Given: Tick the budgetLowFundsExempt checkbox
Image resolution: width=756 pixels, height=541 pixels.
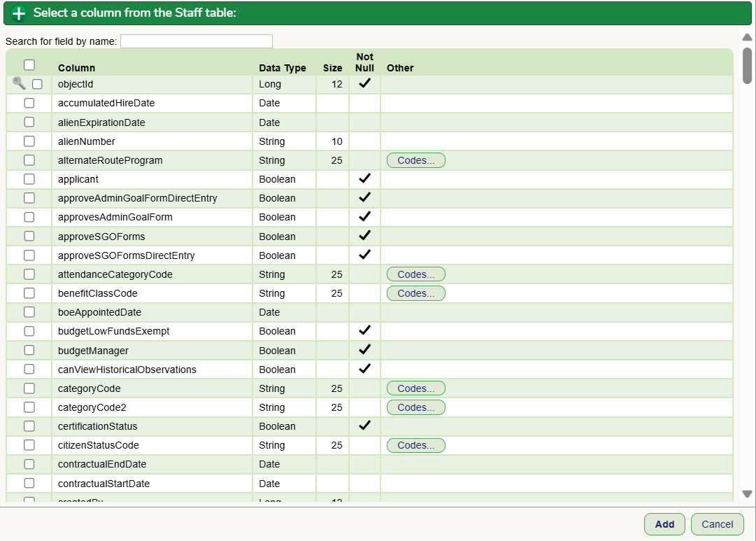Looking at the screenshot, I should [29, 331].
